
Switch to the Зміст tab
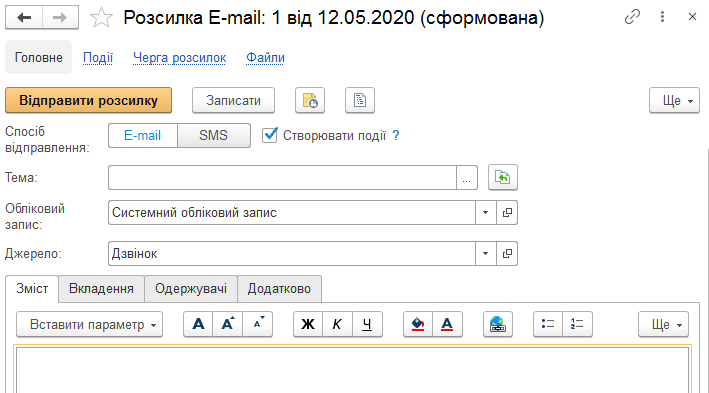32,289
